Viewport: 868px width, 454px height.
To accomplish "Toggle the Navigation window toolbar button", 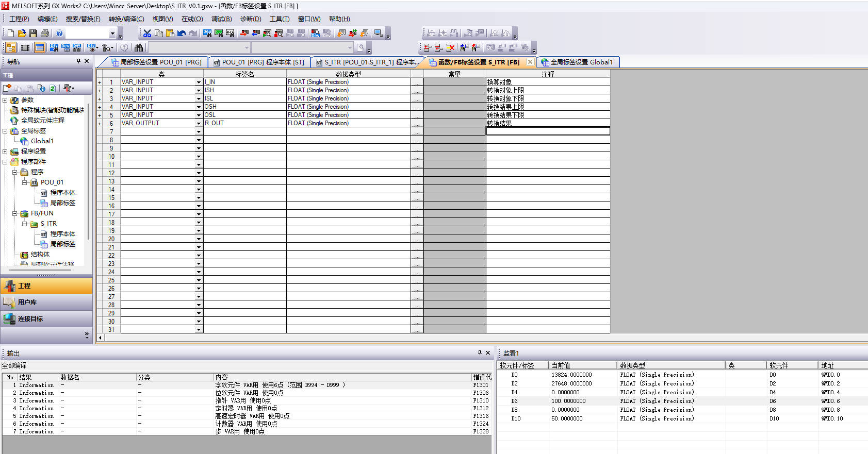I will point(11,48).
